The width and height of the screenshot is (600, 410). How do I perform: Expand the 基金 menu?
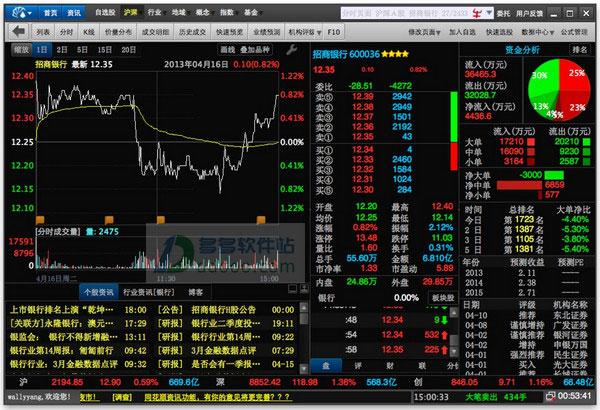tap(252, 13)
